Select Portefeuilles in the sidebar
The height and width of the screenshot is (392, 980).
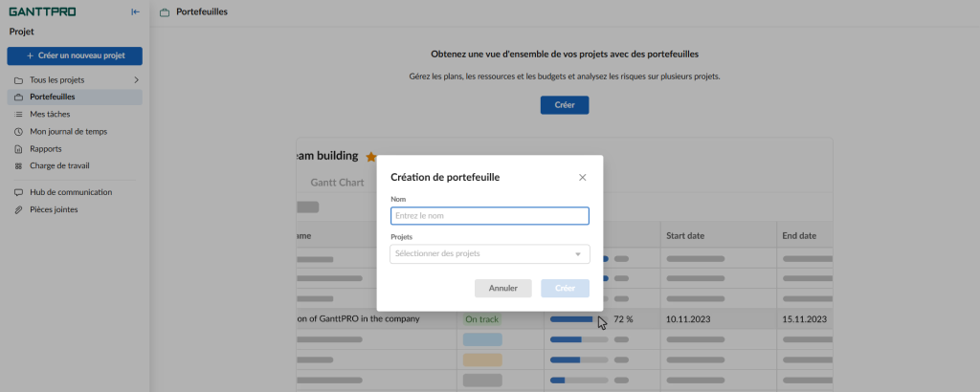point(75,97)
